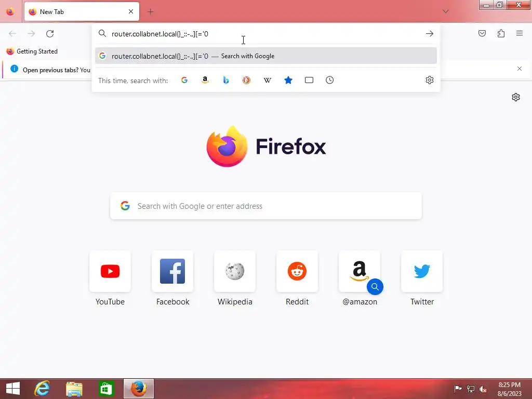
Task: Search this time with DuckDuckGo icon
Action: [x=246, y=80]
